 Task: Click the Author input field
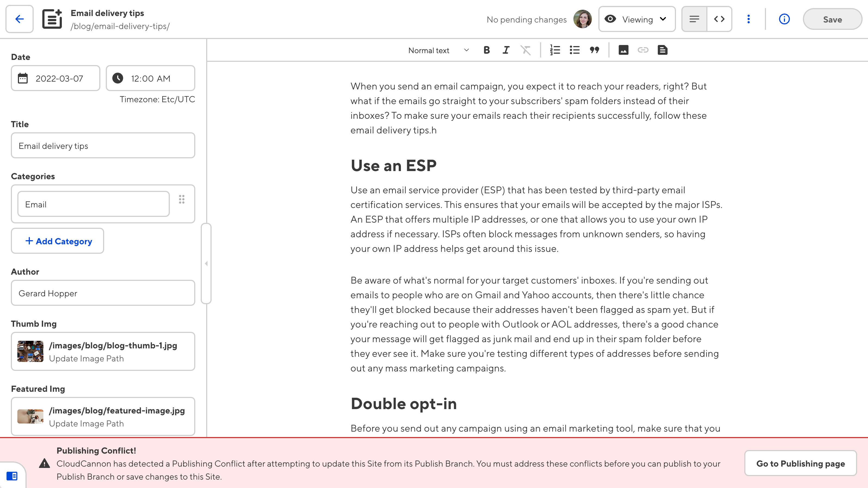pos(103,293)
